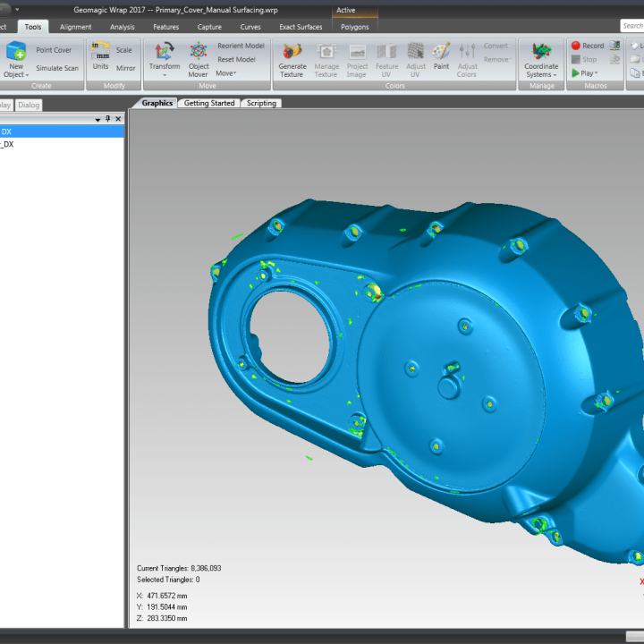Switch to the Features ribbon tab
This screenshot has height=644, width=644.
click(166, 27)
